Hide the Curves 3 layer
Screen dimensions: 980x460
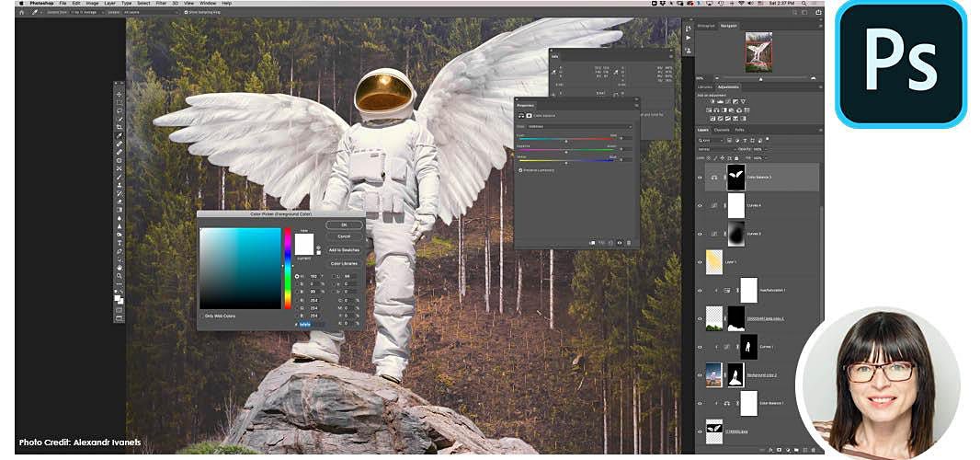point(700,234)
